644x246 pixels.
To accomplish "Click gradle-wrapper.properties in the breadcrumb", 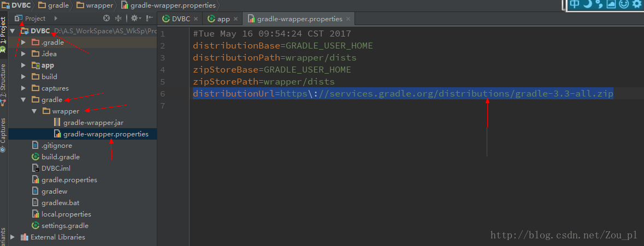I will click(x=168, y=5).
